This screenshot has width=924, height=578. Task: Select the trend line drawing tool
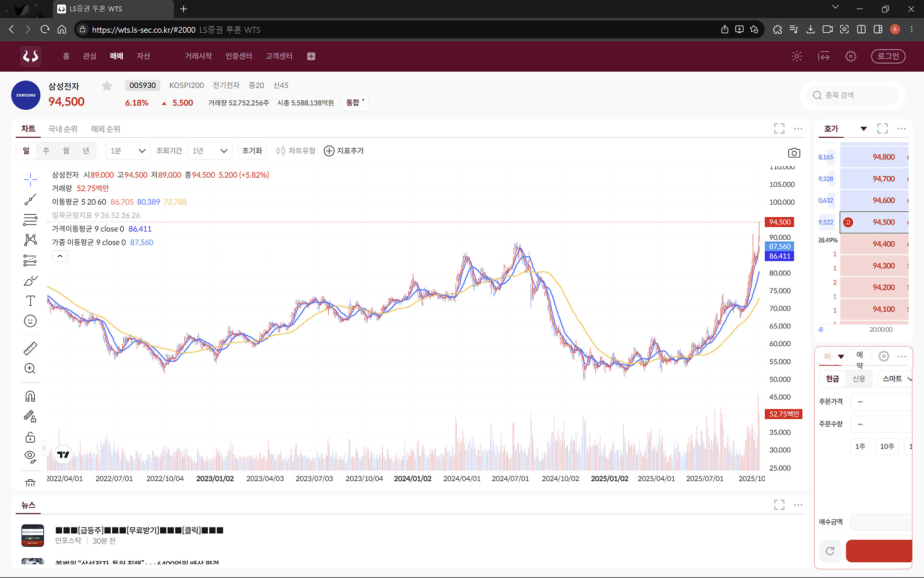(x=30, y=199)
